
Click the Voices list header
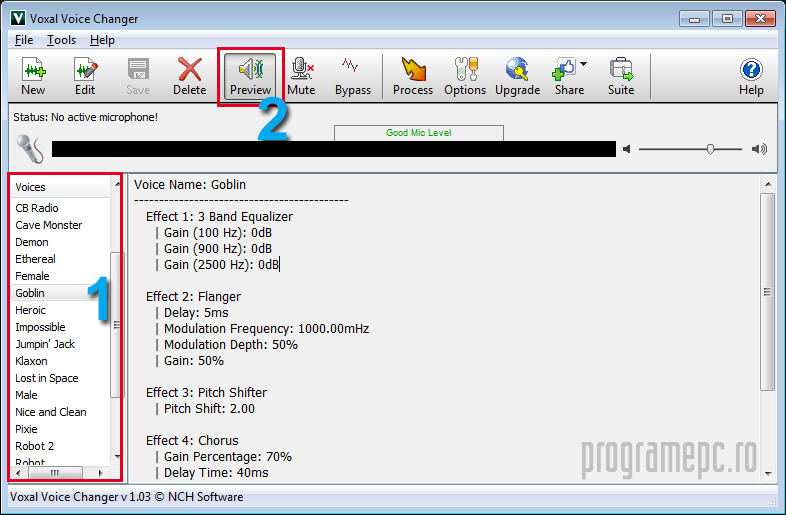60,188
